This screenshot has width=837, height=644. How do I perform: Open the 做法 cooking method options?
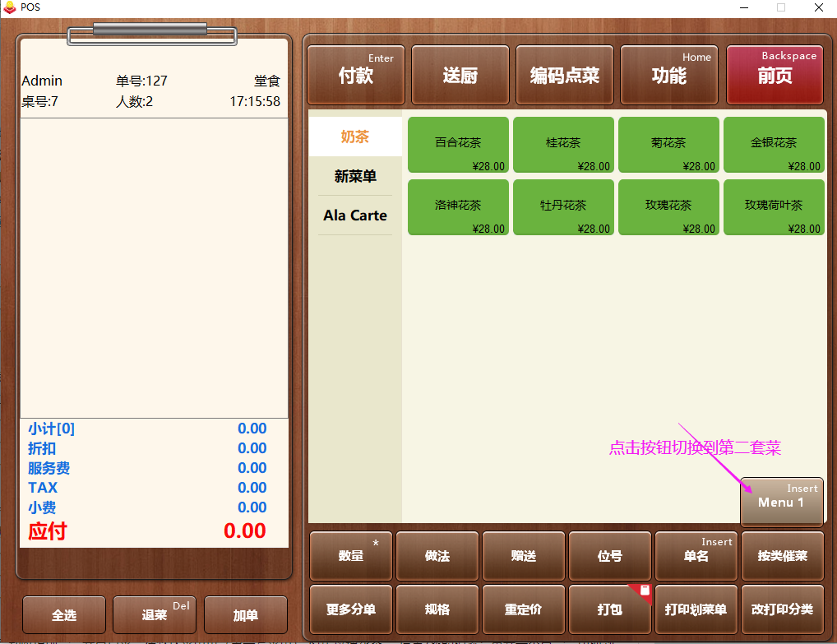coord(437,556)
